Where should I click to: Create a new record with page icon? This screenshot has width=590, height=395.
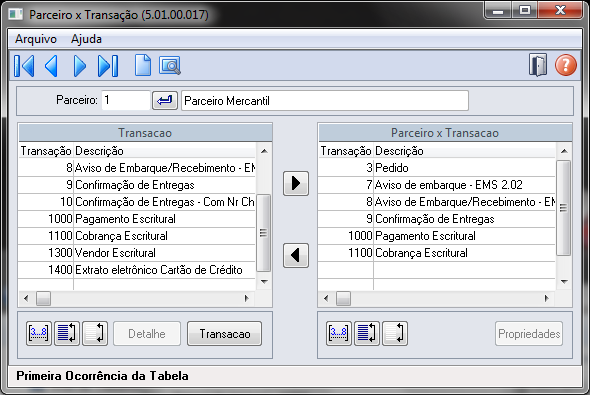(143, 65)
